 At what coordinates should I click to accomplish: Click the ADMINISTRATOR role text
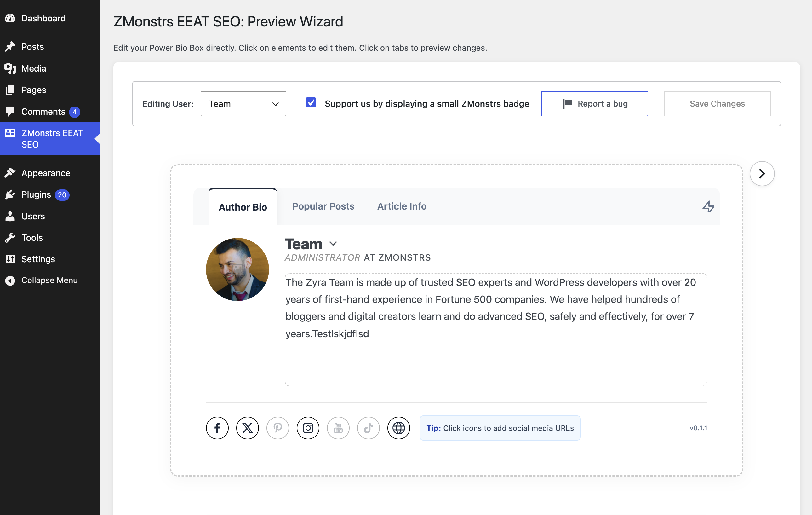[322, 257]
